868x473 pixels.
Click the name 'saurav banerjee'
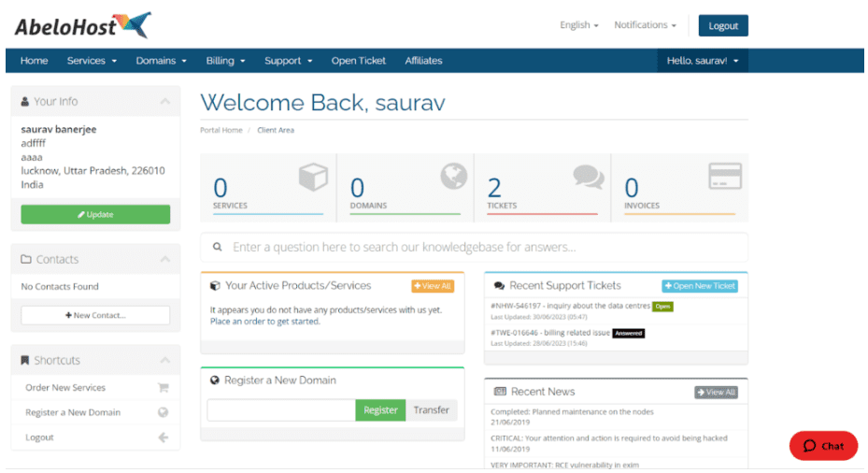tap(59, 129)
